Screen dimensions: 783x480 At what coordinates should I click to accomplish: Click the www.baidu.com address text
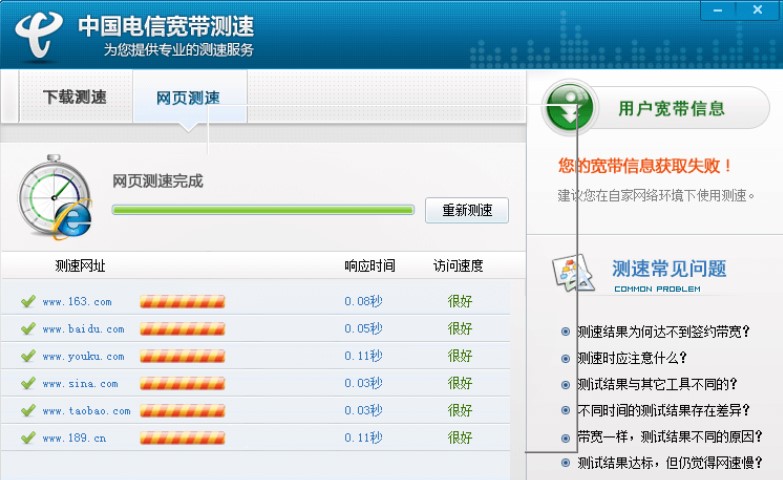pyautogui.click(x=83, y=329)
